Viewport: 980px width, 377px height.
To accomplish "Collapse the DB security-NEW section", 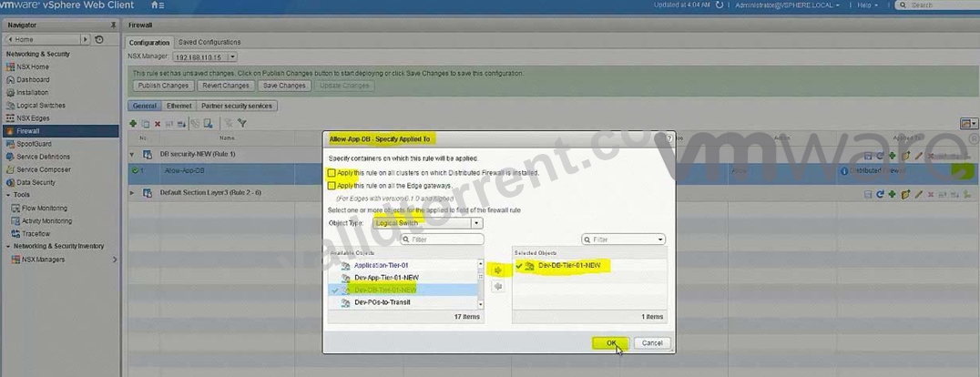I will pyautogui.click(x=132, y=155).
